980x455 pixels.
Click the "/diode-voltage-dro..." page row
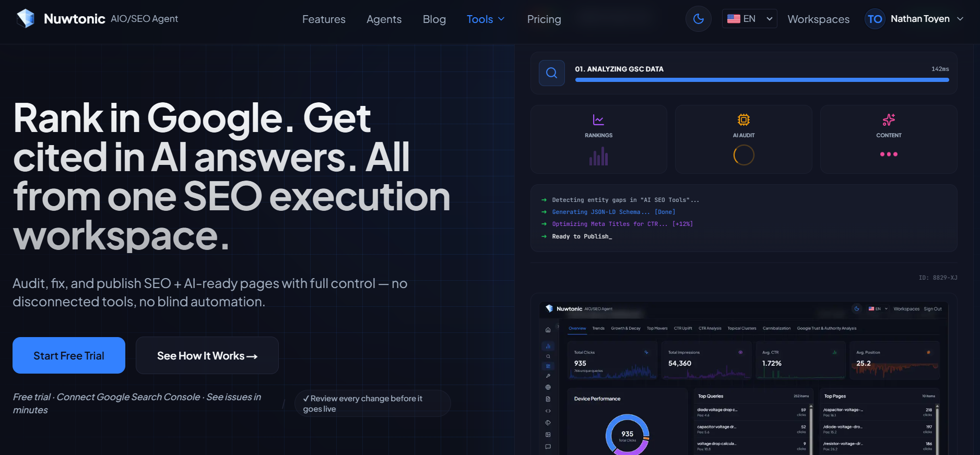(x=877, y=429)
